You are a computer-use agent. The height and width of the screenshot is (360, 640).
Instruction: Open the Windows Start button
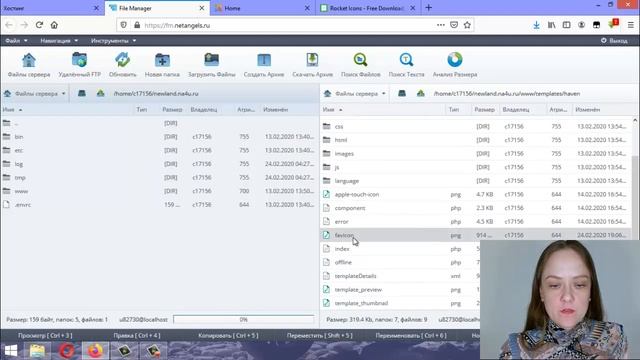pyautogui.click(x=11, y=351)
